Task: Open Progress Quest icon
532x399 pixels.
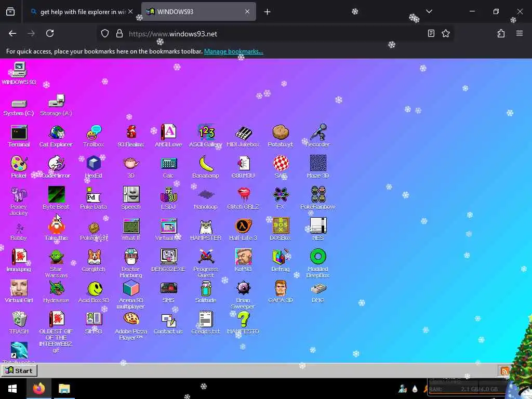Action: 206,264
